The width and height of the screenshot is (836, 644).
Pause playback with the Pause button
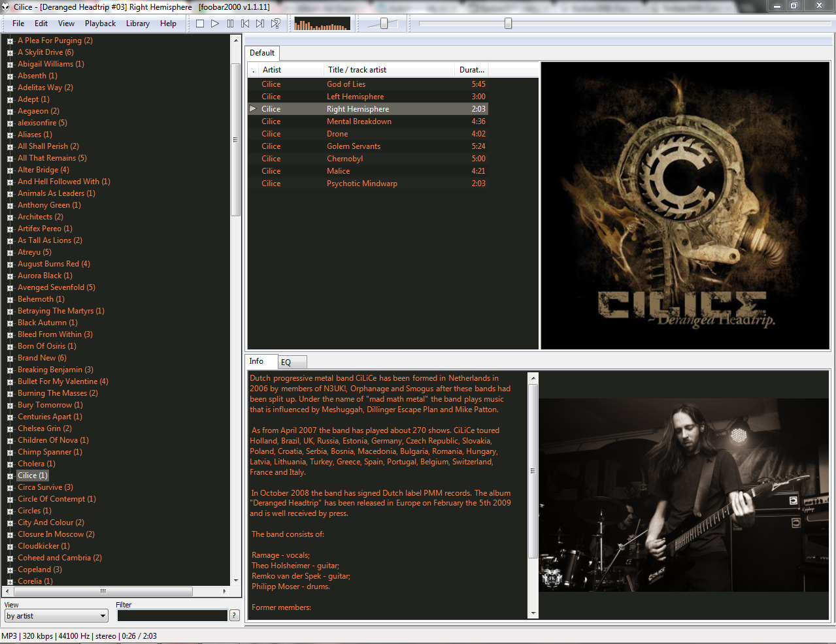(230, 24)
